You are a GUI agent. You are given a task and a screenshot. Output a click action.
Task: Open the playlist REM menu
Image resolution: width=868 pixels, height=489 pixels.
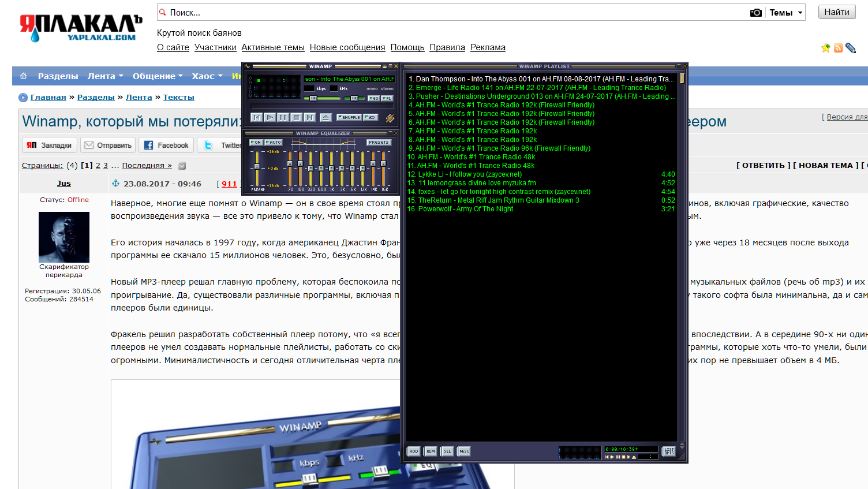431,451
